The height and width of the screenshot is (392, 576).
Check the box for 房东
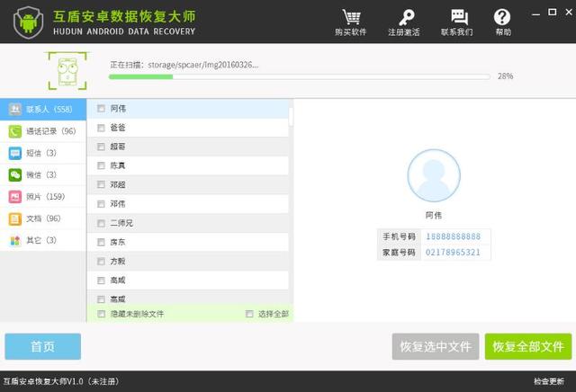click(101, 242)
